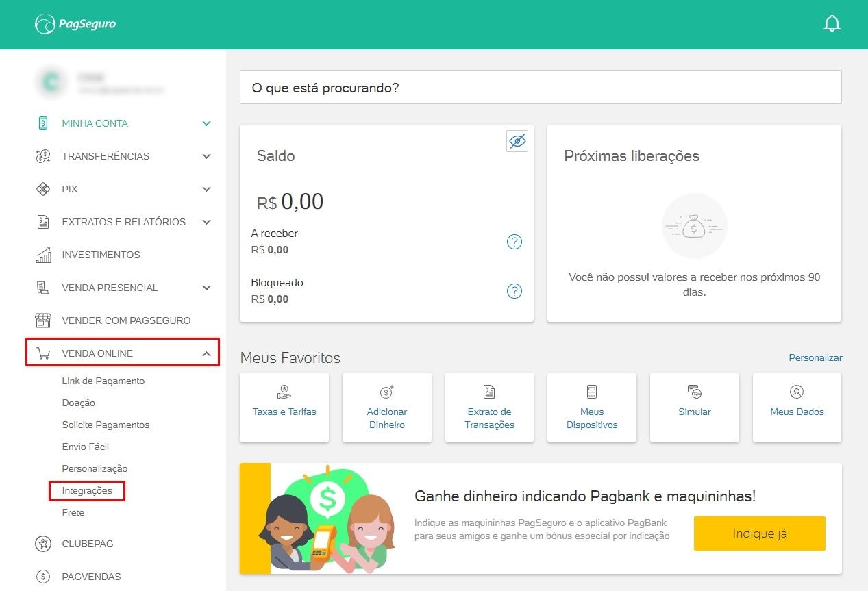
Task: Click the O que está procurando search field
Action: [x=540, y=88]
